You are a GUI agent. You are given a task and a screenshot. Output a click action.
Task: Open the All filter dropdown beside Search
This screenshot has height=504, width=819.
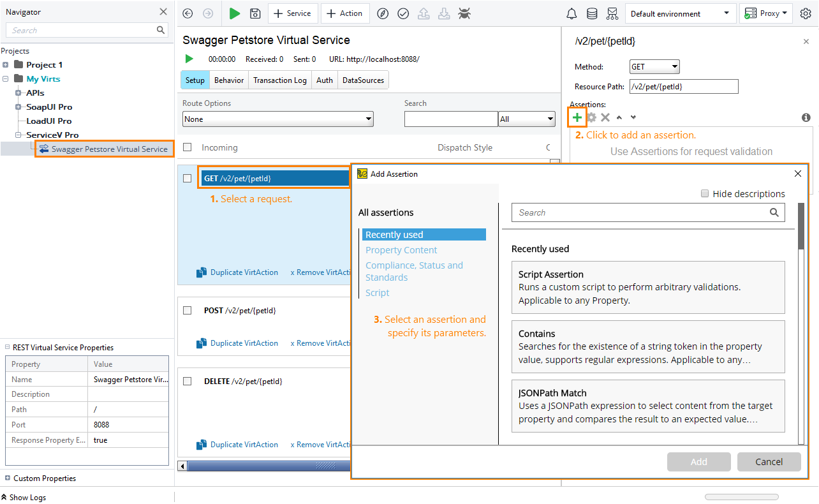pyautogui.click(x=527, y=119)
